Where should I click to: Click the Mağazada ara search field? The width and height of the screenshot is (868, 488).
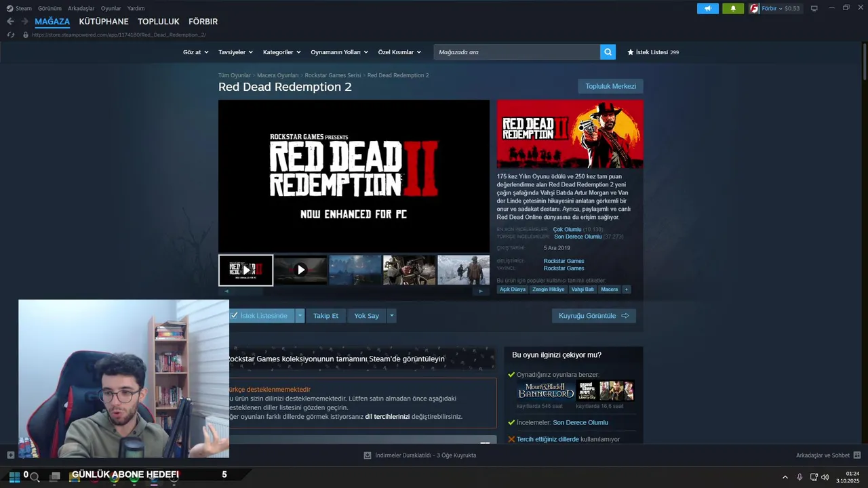click(x=517, y=52)
